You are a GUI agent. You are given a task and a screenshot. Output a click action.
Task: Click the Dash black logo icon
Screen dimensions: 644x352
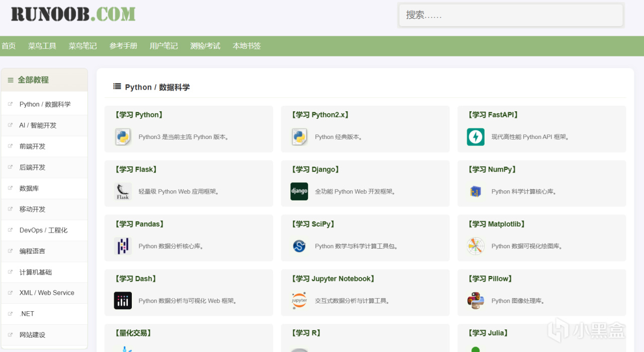[x=123, y=301]
